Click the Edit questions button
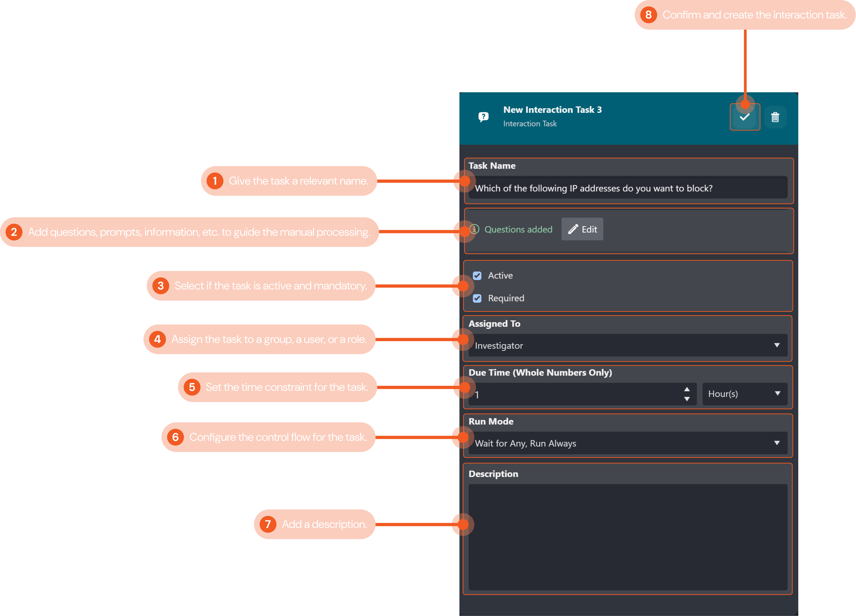The image size is (856, 616). 582,229
